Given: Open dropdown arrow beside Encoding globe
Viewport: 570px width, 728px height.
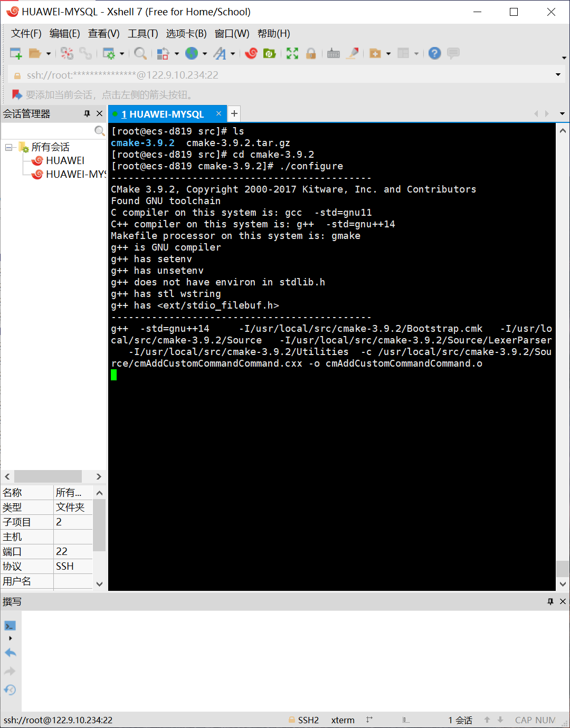Looking at the screenshot, I should click(x=205, y=53).
